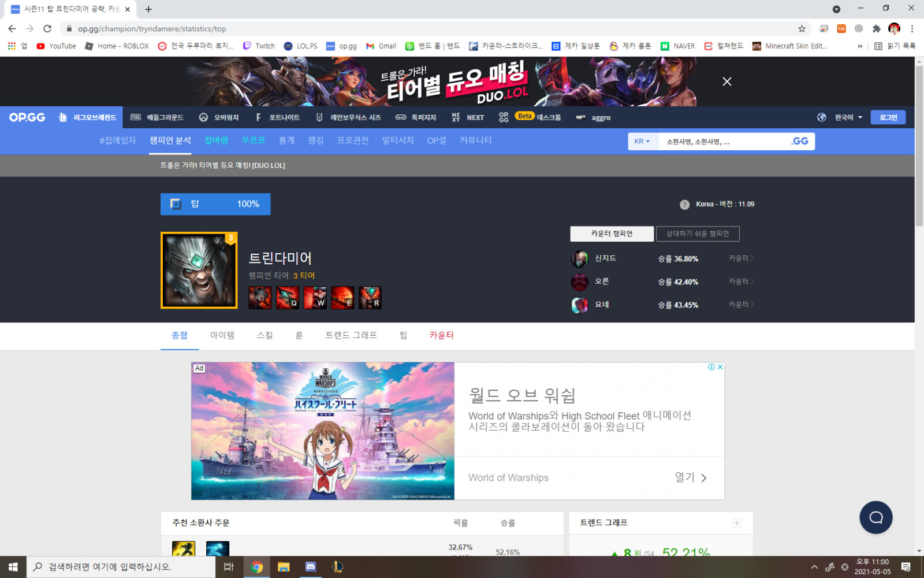
Task: Click Tryndamere's passive skill icon
Action: pyautogui.click(x=260, y=298)
